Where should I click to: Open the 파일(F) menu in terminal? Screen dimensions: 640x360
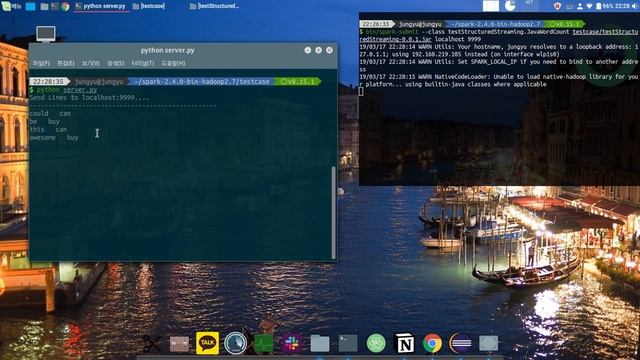pos(41,63)
